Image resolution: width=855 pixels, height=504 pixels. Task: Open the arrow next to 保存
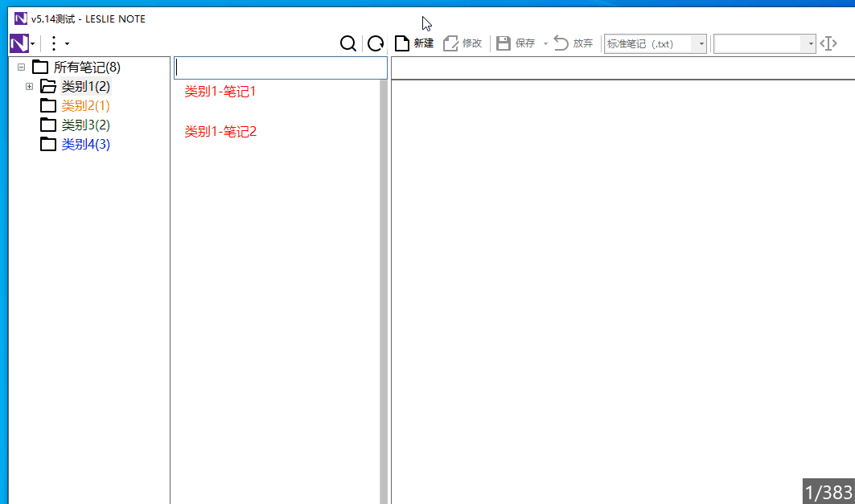tap(545, 43)
